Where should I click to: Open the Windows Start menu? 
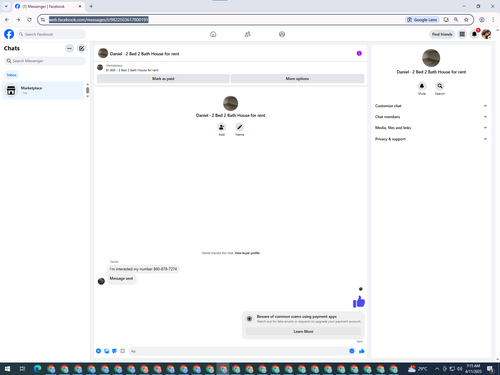click(x=7, y=369)
